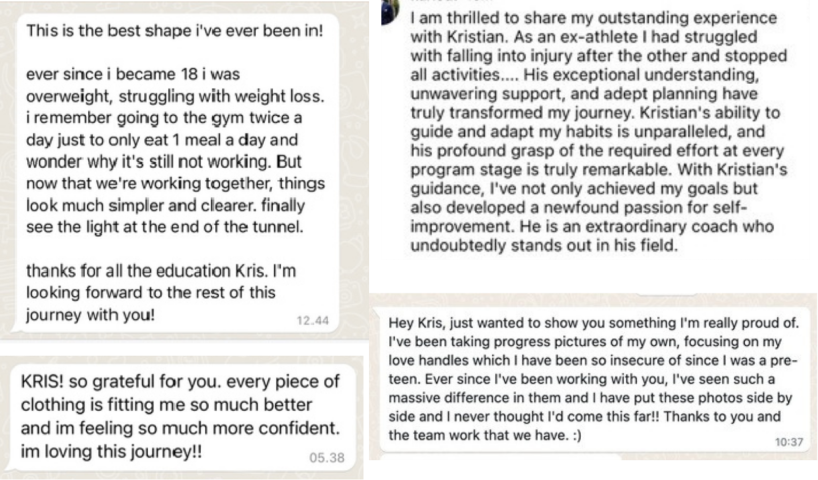This screenshot has width=818, height=480.
Task: Click the cropped profile avatar beside Kristian review
Action: [x=390, y=11]
